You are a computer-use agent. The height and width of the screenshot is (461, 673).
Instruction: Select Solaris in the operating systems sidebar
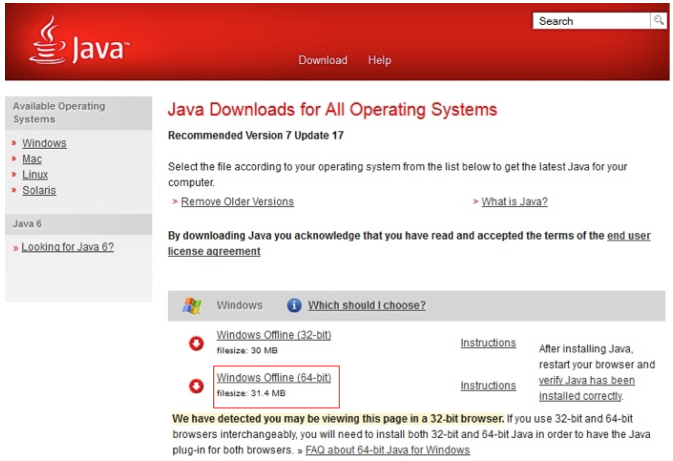point(39,190)
